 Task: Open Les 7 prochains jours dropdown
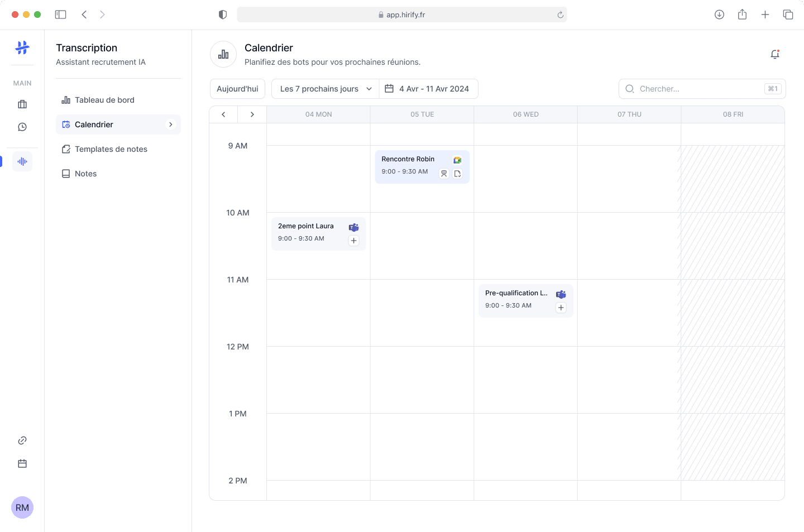[326, 89]
